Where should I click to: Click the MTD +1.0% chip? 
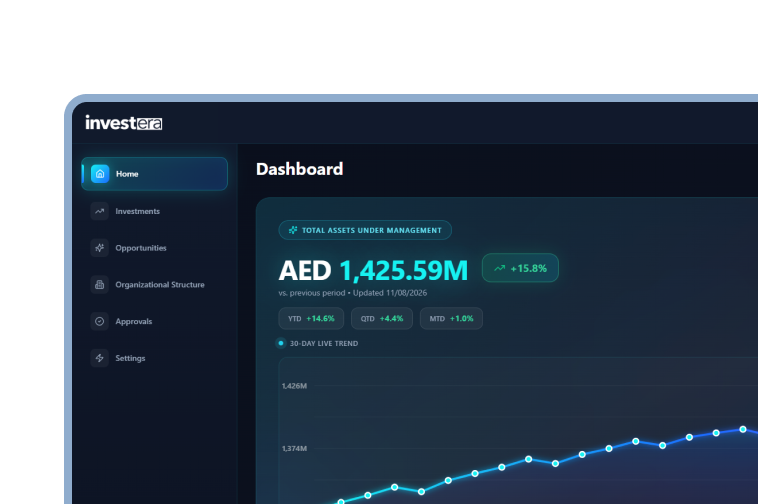click(x=451, y=318)
